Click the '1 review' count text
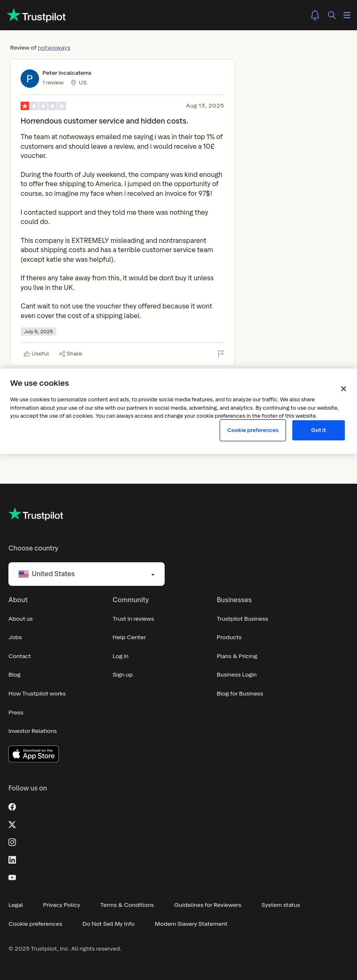357x980 pixels. [x=53, y=83]
